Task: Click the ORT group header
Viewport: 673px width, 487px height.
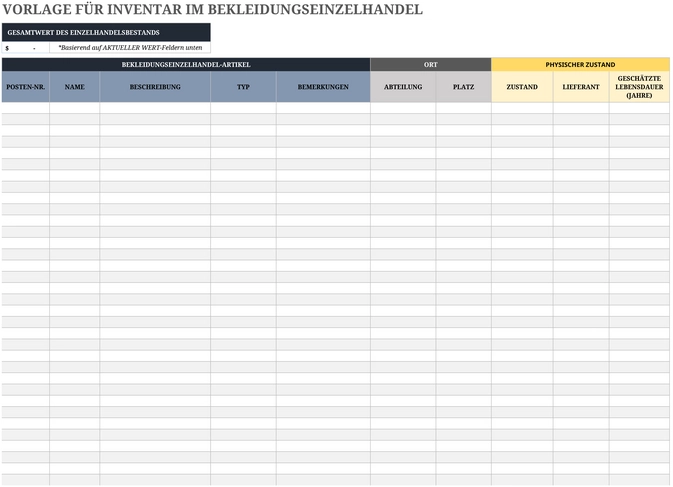Action: [430, 64]
